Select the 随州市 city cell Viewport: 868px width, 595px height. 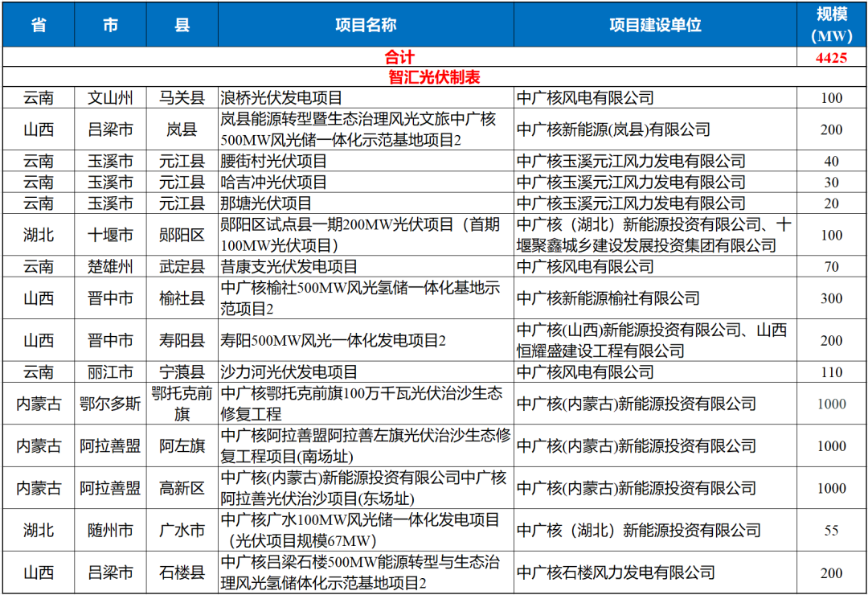(x=110, y=530)
